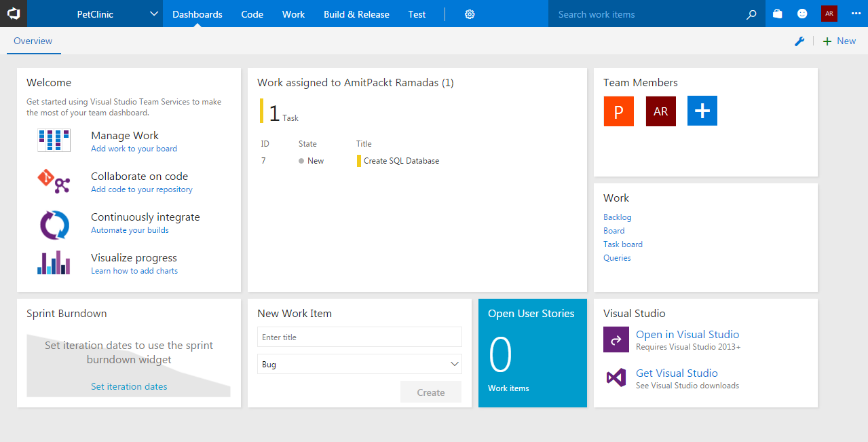Click the Search work items field
The image size is (868, 442).
click(648, 14)
